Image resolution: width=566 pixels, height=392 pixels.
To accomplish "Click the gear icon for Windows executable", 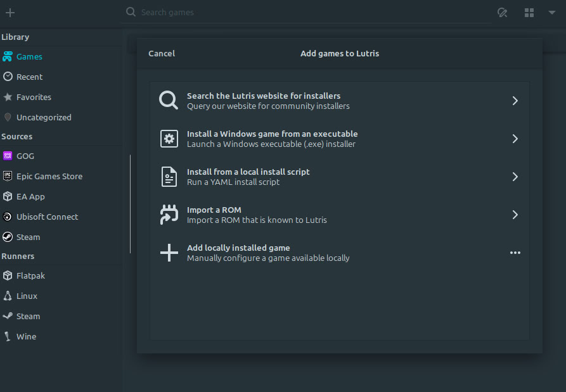I will point(169,139).
